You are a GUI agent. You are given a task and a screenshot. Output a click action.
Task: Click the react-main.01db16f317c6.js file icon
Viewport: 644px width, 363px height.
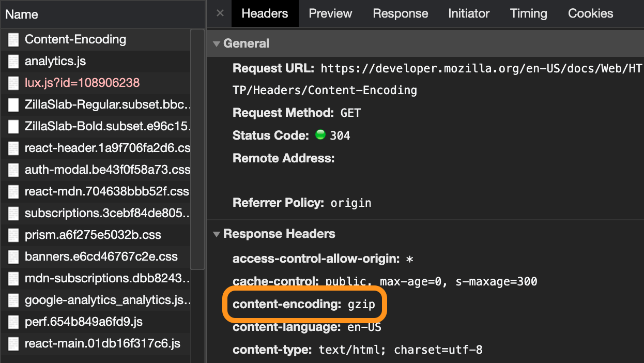pos(13,343)
